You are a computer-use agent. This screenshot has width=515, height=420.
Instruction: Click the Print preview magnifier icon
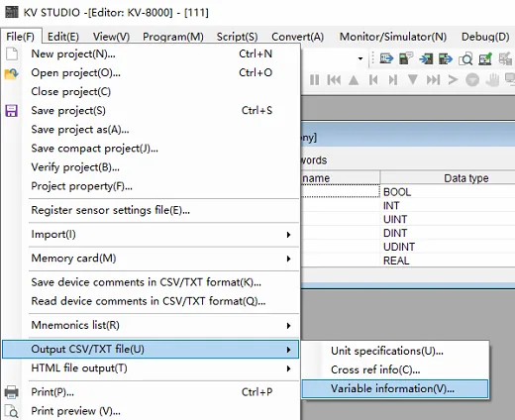tap(12, 411)
